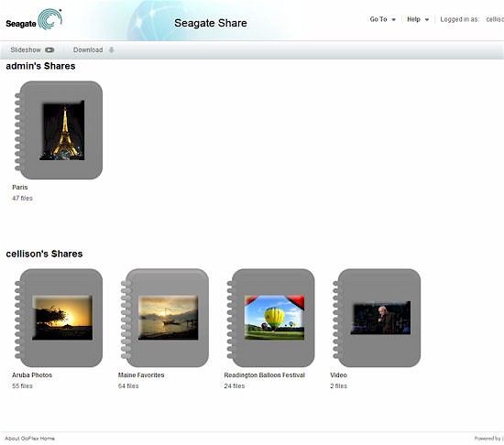Image resolution: width=504 pixels, height=445 pixels.
Task: Click the Video album label
Action: point(338,375)
